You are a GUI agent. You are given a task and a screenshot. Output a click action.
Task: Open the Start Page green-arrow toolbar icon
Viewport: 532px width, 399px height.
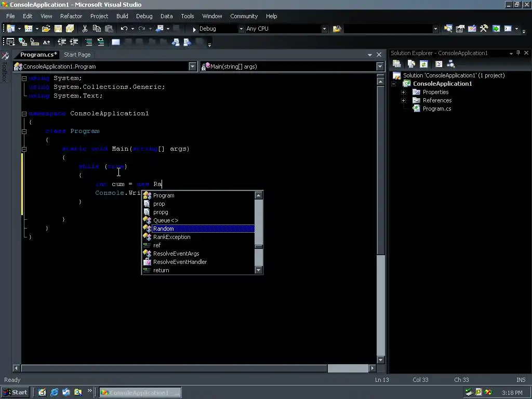[x=496, y=29]
